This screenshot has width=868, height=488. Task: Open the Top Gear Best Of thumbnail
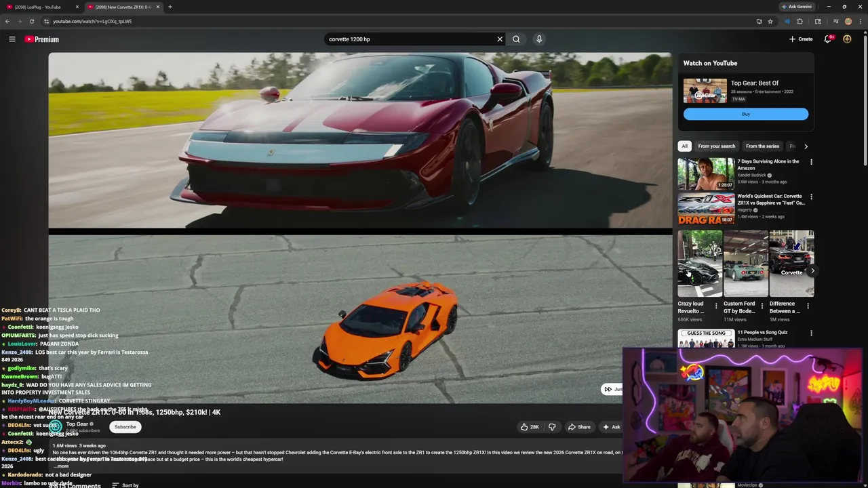click(x=705, y=91)
